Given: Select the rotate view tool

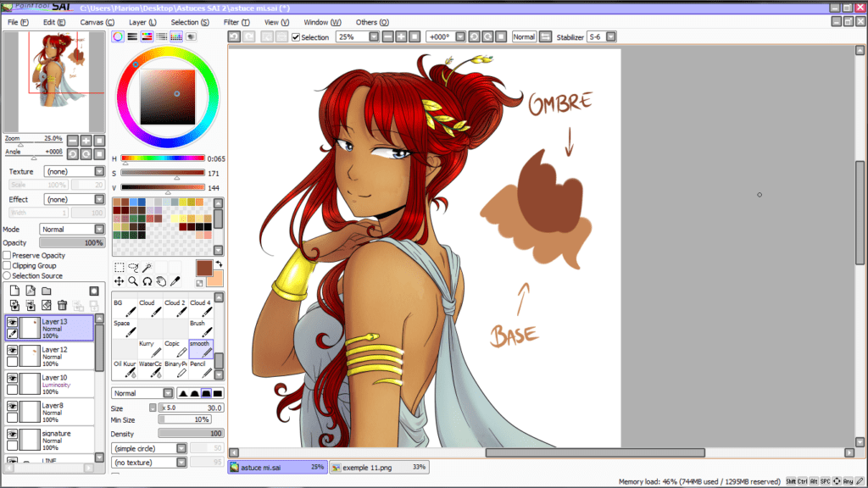Looking at the screenshot, I should [x=147, y=281].
